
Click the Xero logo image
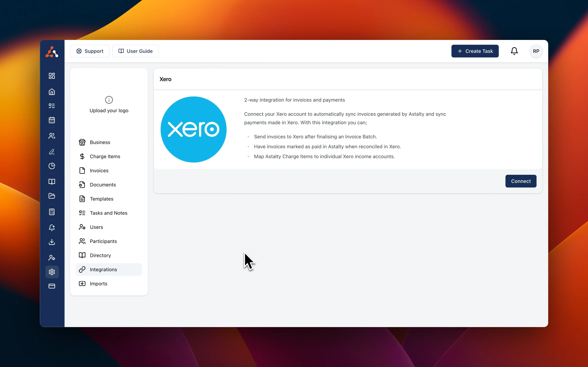pos(194,129)
